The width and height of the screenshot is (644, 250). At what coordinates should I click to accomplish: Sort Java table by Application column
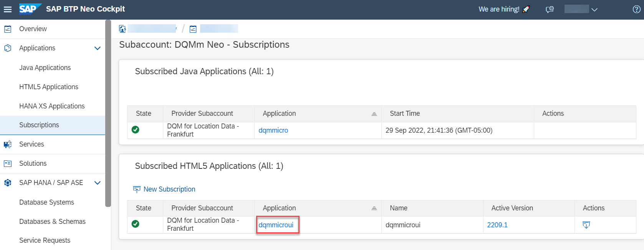coord(374,114)
